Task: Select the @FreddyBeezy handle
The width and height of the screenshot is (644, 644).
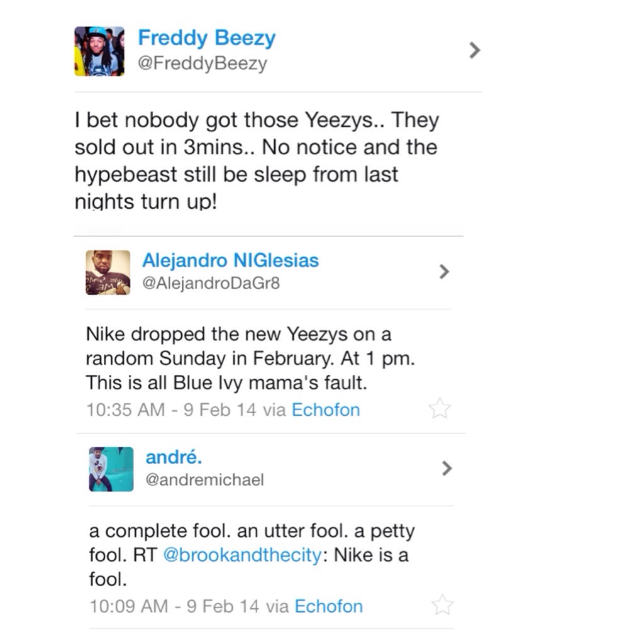Action: (203, 64)
